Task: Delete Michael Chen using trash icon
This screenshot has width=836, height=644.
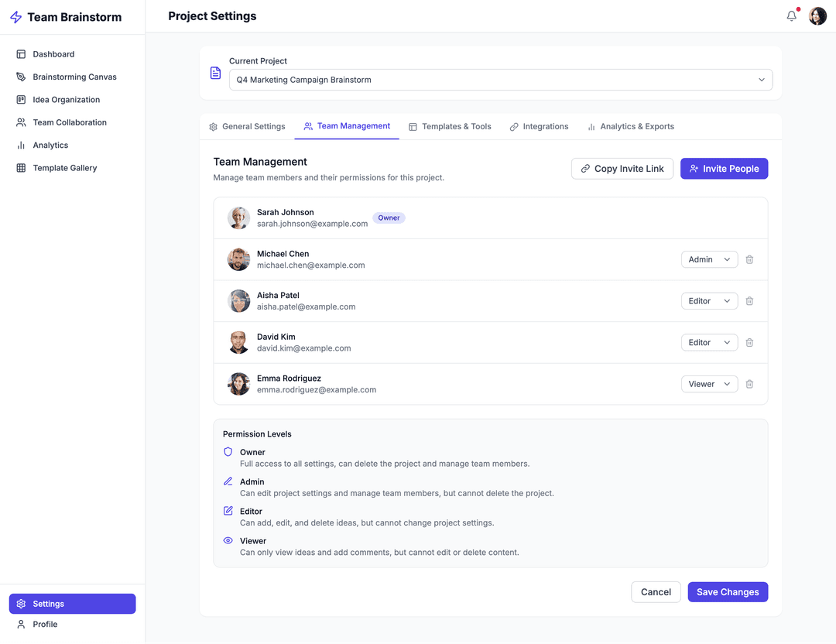Action: [x=749, y=260]
